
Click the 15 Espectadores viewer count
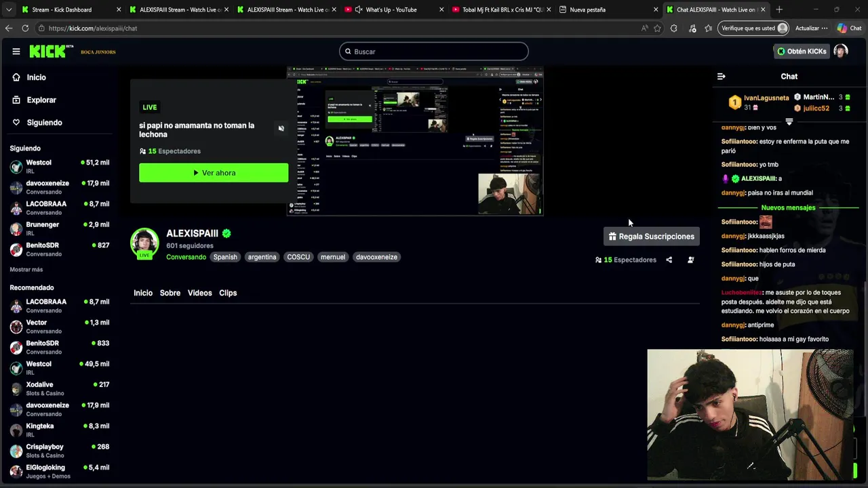[625, 260]
